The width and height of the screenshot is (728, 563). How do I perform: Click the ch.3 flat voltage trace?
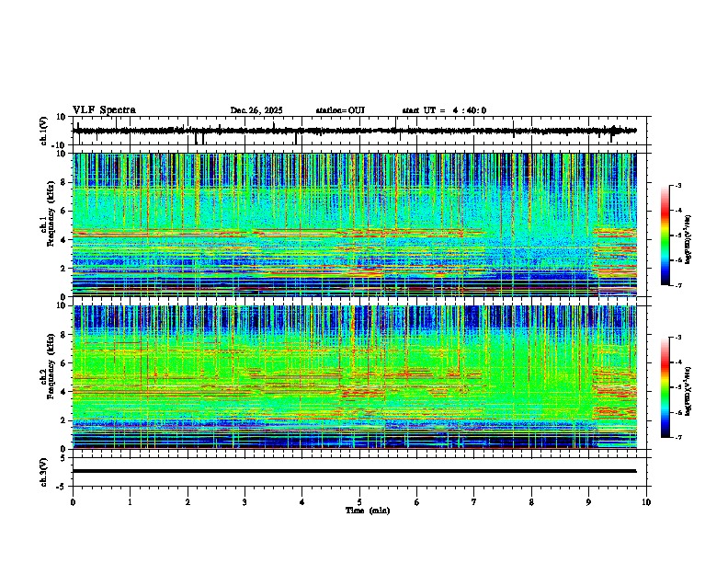(x=355, y=471)
